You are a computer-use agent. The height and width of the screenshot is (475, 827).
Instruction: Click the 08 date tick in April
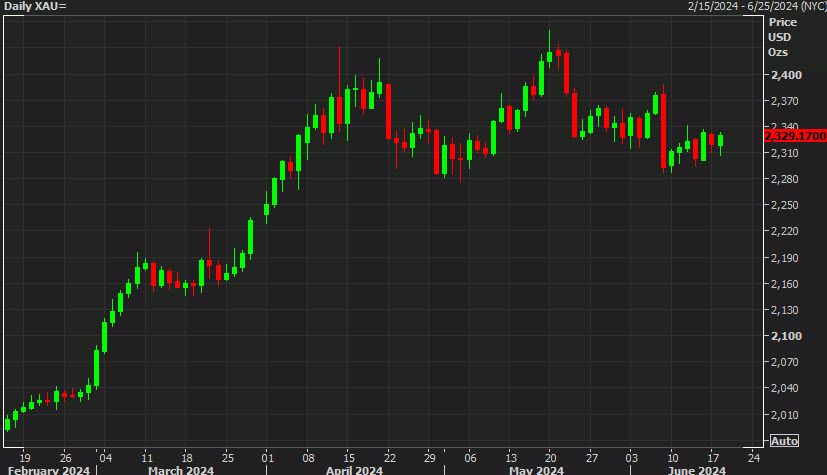pyautogui.click(x=309, y=458)
